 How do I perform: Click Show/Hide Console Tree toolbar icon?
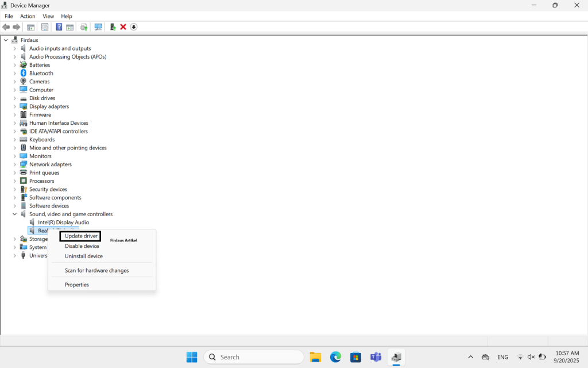point(31,27)
